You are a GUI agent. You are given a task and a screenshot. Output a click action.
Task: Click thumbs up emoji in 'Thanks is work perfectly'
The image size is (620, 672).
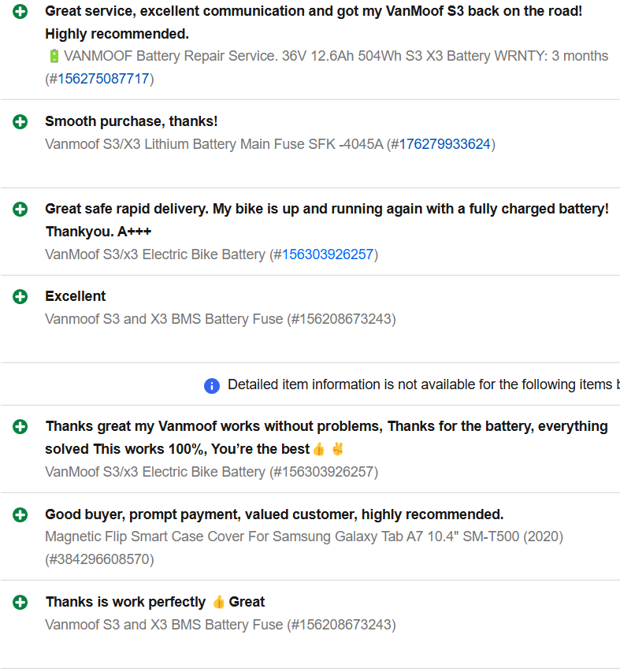click(x=218, y=602)
